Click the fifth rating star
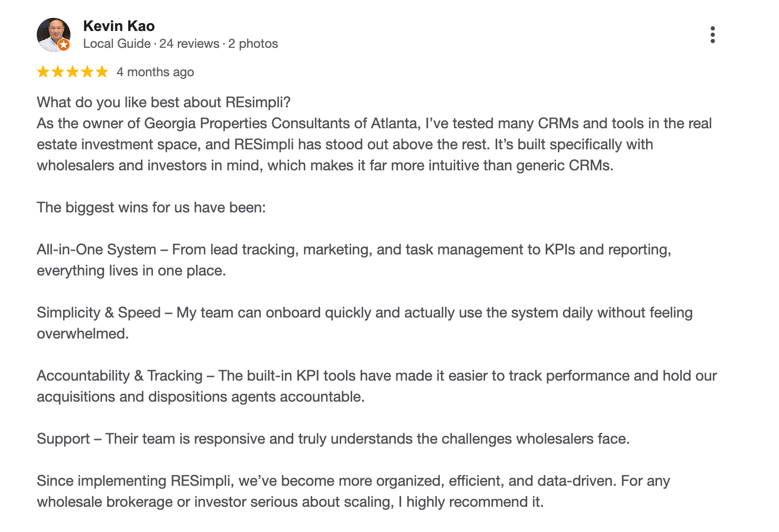The width and height of the screenshot is (779, 532). (102, 72)
